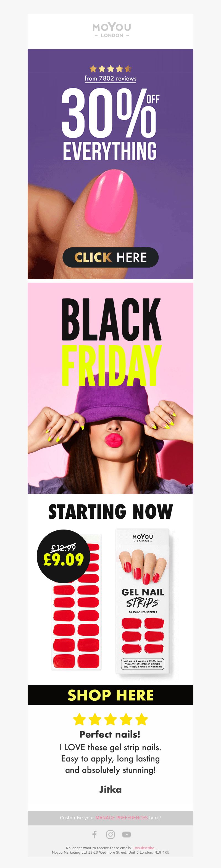Click the 'from 7802 reviews' link

click(110, 79)
